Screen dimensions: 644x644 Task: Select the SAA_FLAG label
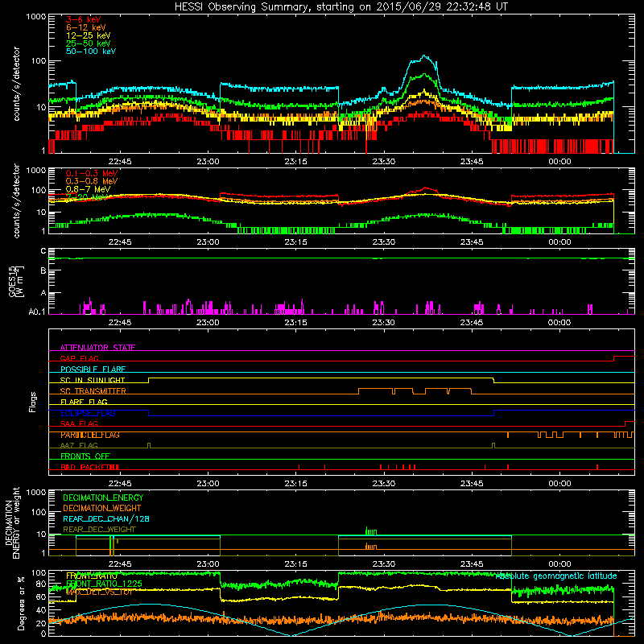click(79, 423)
